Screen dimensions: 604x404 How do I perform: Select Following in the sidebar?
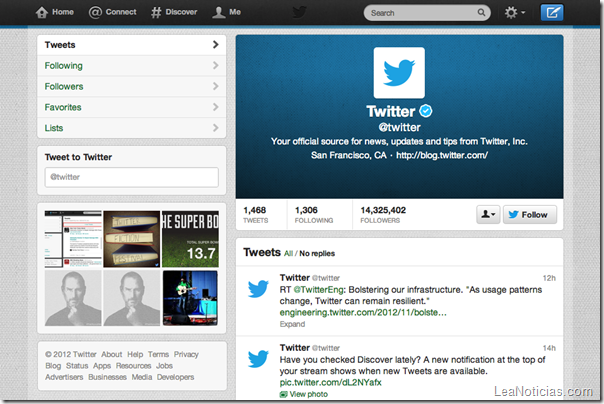click(x=132, y=66)
